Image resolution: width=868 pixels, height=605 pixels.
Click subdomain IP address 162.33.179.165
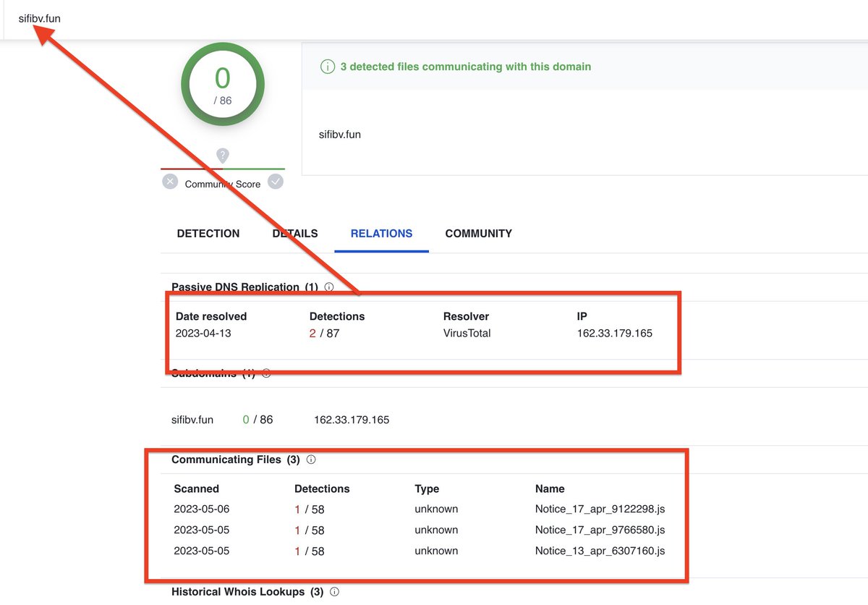pyautogui.click(x=352, y=420)
